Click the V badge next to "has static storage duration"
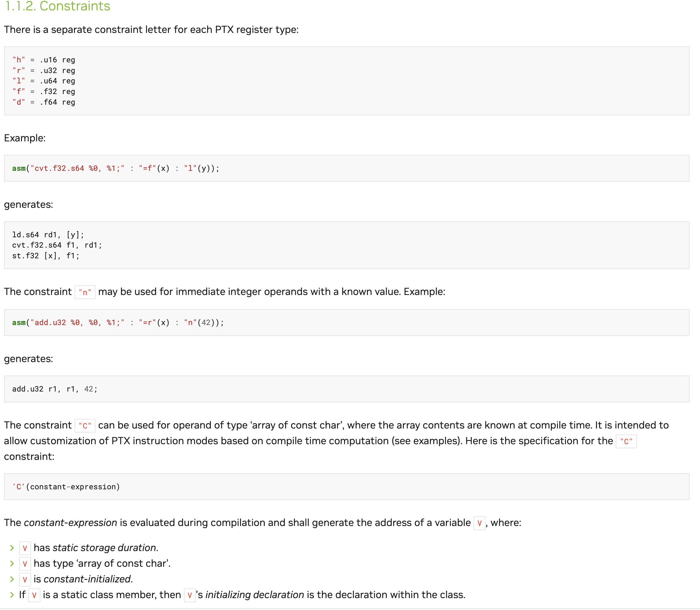Viewport: 700px width, 610px height. pos(25,548)
